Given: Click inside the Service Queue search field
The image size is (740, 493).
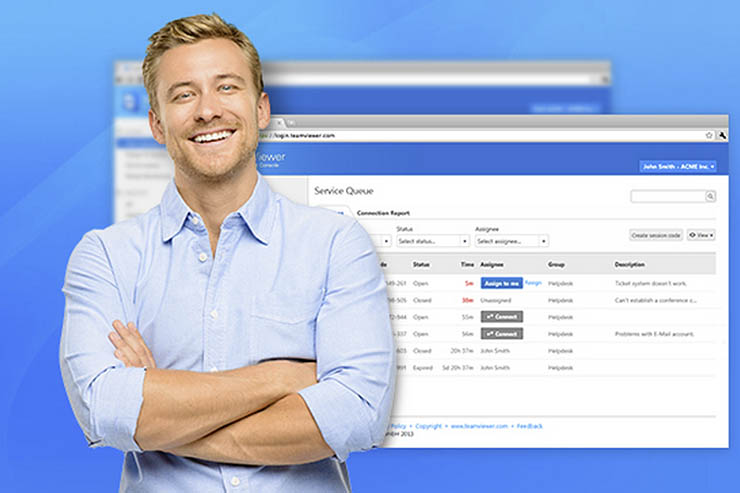Looking at the screenshot, I should click(667, 197).
